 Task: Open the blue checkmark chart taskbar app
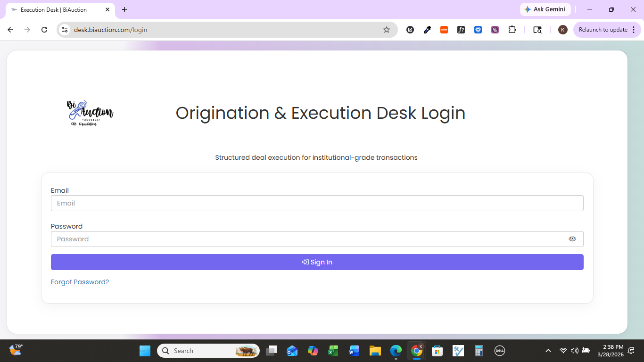click(x=458, y=351)
